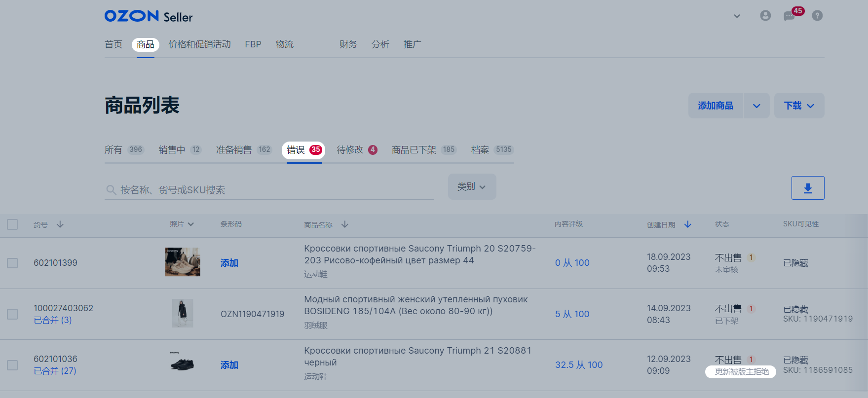Open the 分析 menu
868x398 pixels.
click(x=380, y=44)
